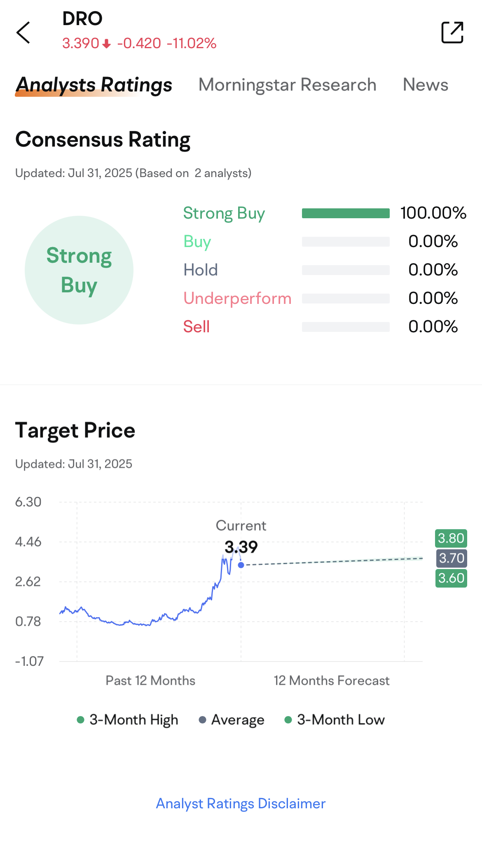Tap the green Strong Buy 100% bar
Viewport: 482px width, 868px height.
346,213
